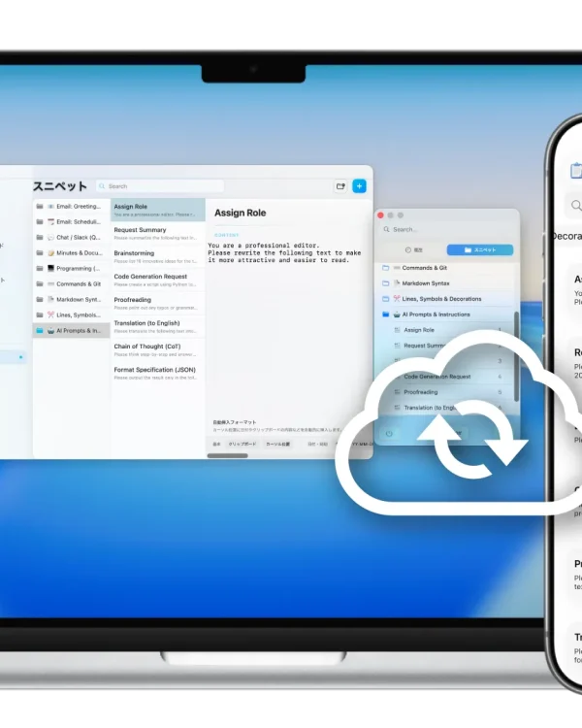Open Commands & Git folder in main window
582x728 pixels.
pos(71,283)
